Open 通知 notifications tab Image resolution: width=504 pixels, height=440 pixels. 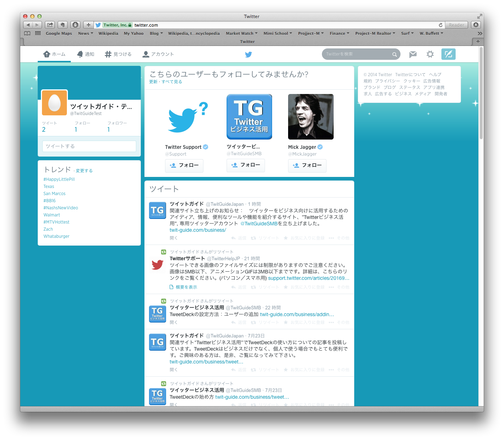point(85,54)
